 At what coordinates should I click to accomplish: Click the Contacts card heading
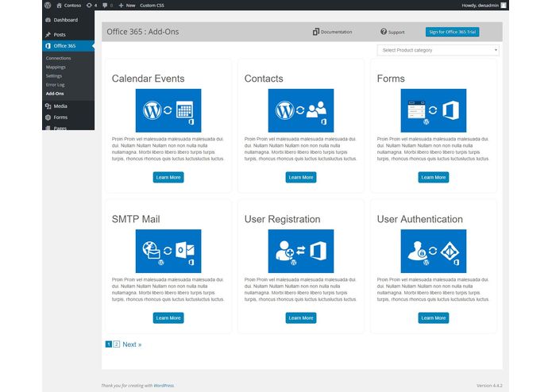[264, 79]
